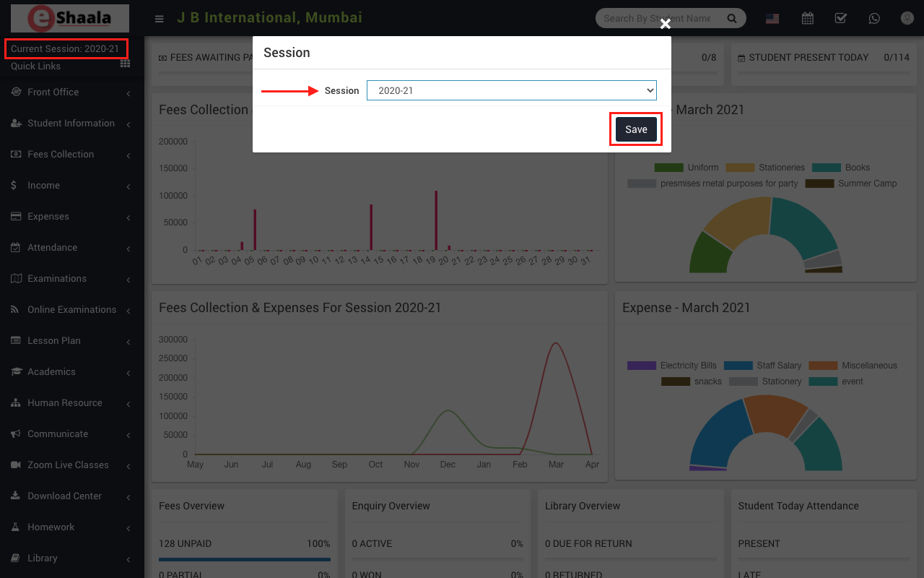Open Zoom Live Classes menu item
The height and width of the screenshot is (578, 924).
click(x=68, y=465)
